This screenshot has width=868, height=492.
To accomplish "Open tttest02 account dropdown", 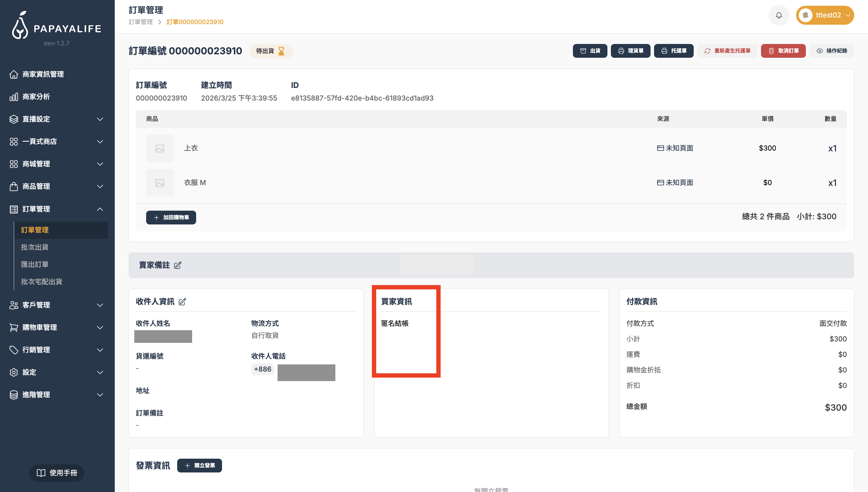I will 825,15.
